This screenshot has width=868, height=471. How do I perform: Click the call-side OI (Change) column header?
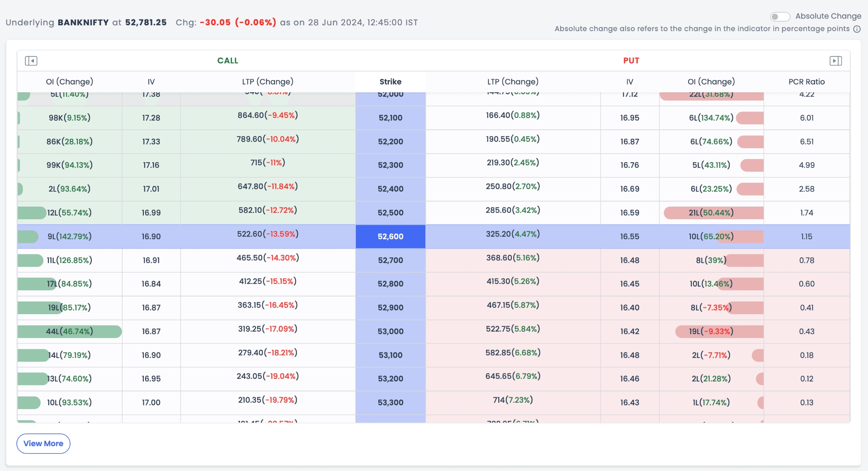(x=69, y=82)
